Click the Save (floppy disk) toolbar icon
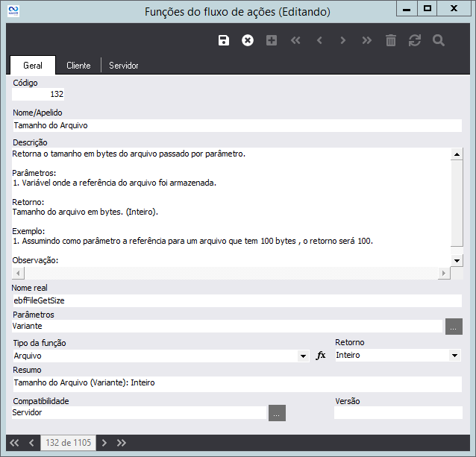The image size is (476, 457). pyautogui.click(x=224, y=40)
